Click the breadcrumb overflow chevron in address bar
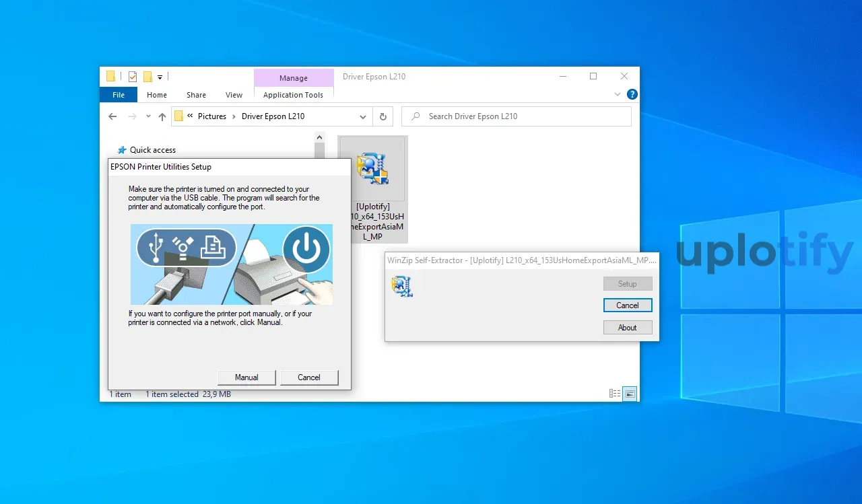This screenshot has height=504, width=862. pyautogui.click(x=191, y=116)
